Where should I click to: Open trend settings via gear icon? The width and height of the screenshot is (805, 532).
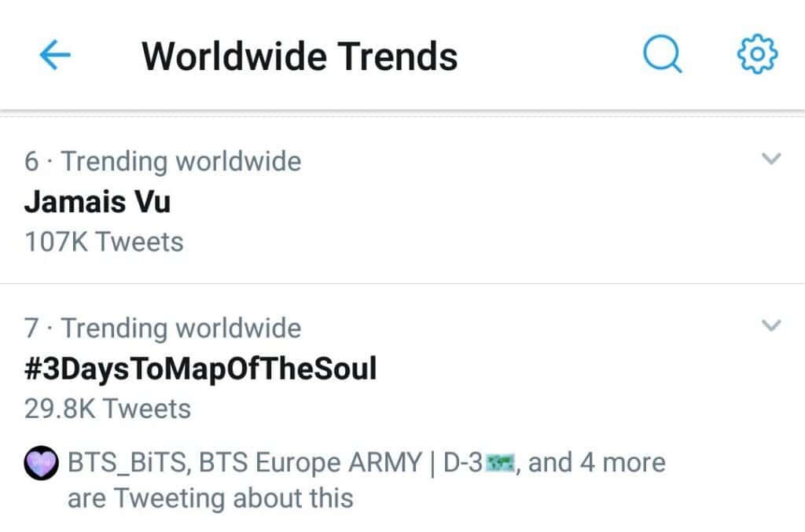click(x=757, y=55)
